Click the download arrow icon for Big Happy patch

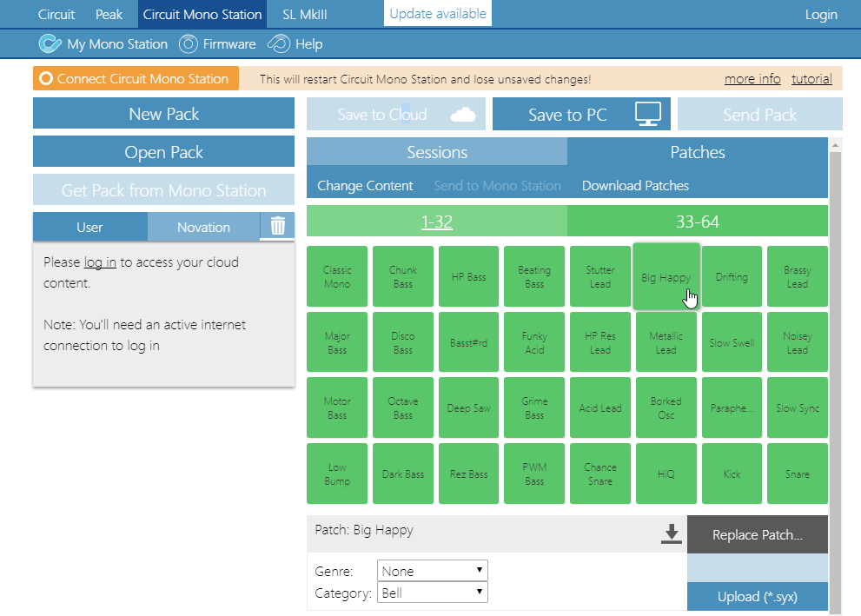671,533
